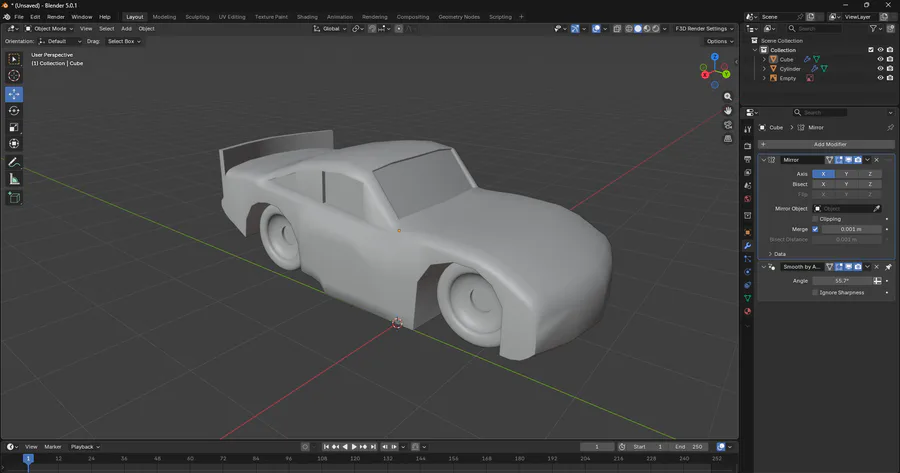Viewport: 900px width, 473px height.
Task: Click the Mirror modifier name field
Action: pyautogui.click(x=802, y=160)
